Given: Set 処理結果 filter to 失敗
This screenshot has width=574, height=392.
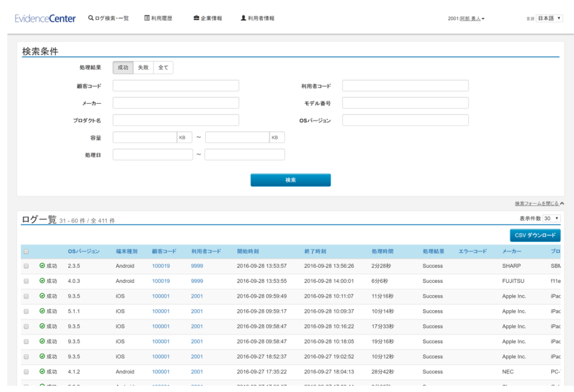Looking at the screenshot, I should (x=143, y=68).
